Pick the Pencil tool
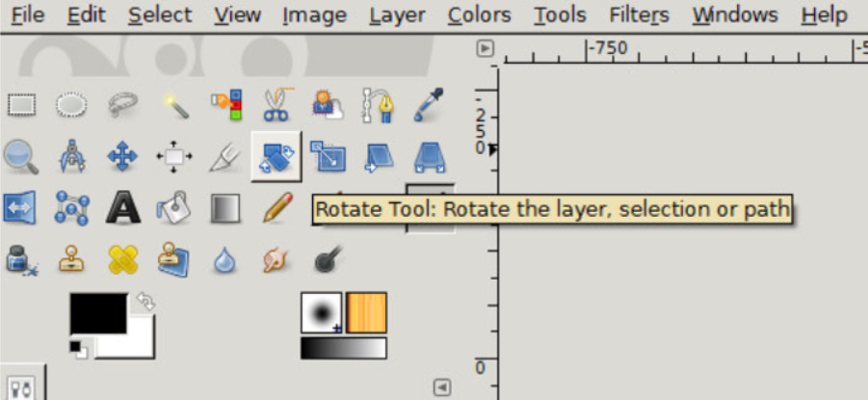The height and width of the screenshot is (400, 868). 277,207
